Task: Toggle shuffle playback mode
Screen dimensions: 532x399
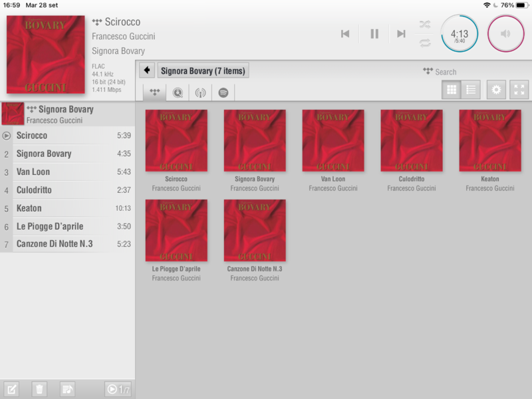Action: coord(424,25)
